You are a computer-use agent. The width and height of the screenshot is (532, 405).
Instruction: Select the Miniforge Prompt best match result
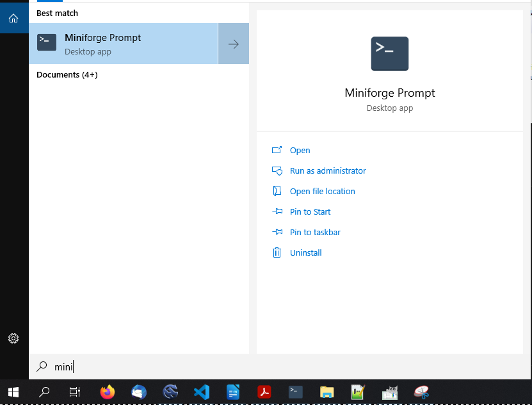(x=123, y=44)
